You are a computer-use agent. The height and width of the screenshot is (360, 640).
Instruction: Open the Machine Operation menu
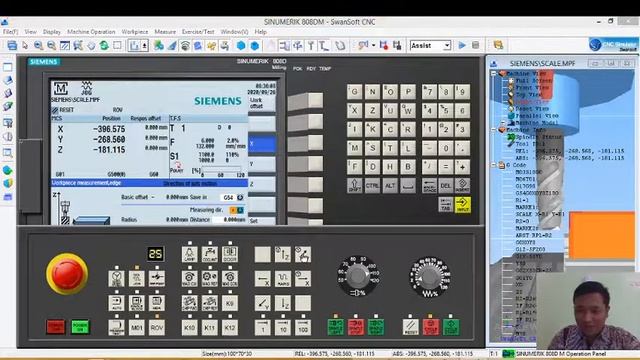pyautogui.click(x=91, y=31)
